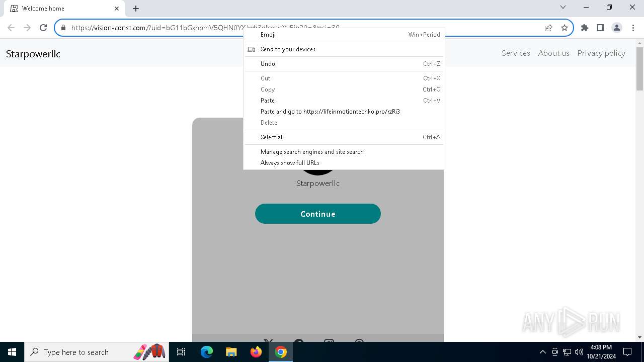Close the Welcome home tab
This screenshot has width=644, height=362.
[117, 9]
